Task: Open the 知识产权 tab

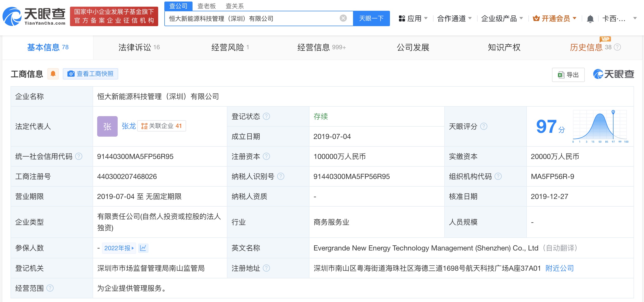Action: coord(504,47)
